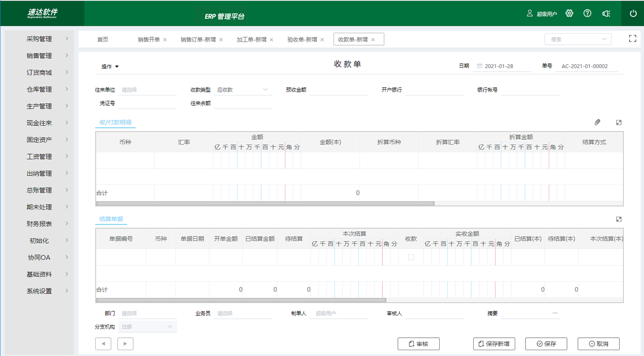Toggle fullscreen with the expand icon
This screenshot has width=644, height=356.
(x=632, y=39)
